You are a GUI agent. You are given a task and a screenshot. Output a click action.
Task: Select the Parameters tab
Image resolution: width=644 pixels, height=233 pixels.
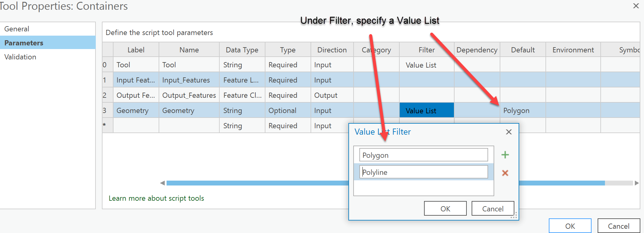click(x=24, y=43)
